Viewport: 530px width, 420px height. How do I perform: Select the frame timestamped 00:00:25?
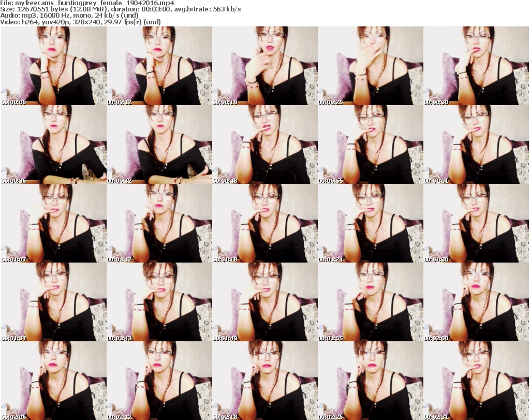pyautogui.click(x=371, y=66)
